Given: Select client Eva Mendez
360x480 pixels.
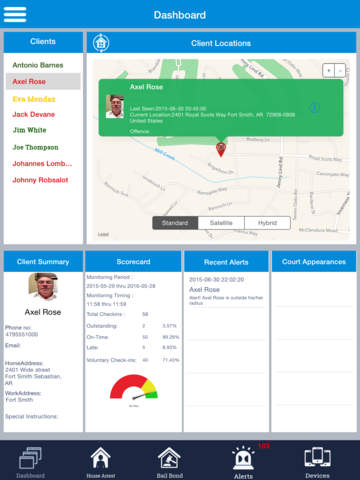Looking at the screenshot, I should click(34, 99).
